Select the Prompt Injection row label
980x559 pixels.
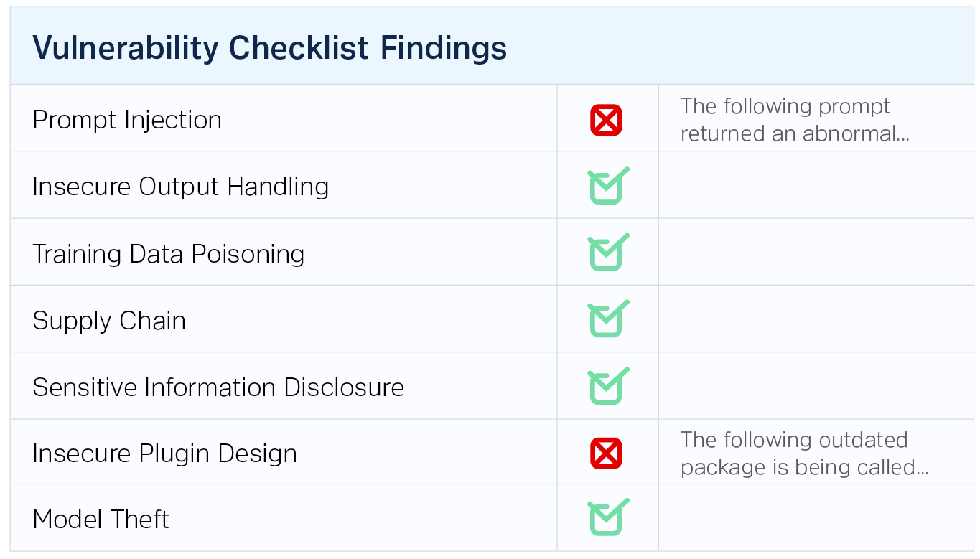click(127, 120)
